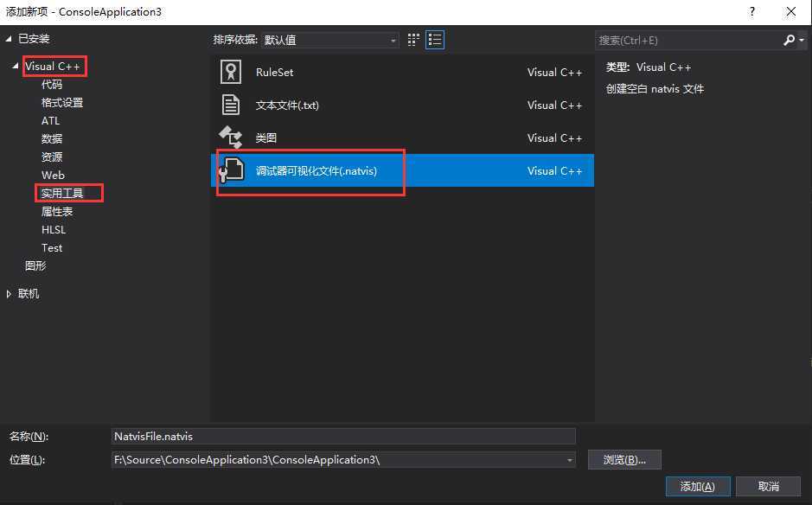
Task: Open the 排序依据 默认值 dropdown
Action: pos(329,40)
